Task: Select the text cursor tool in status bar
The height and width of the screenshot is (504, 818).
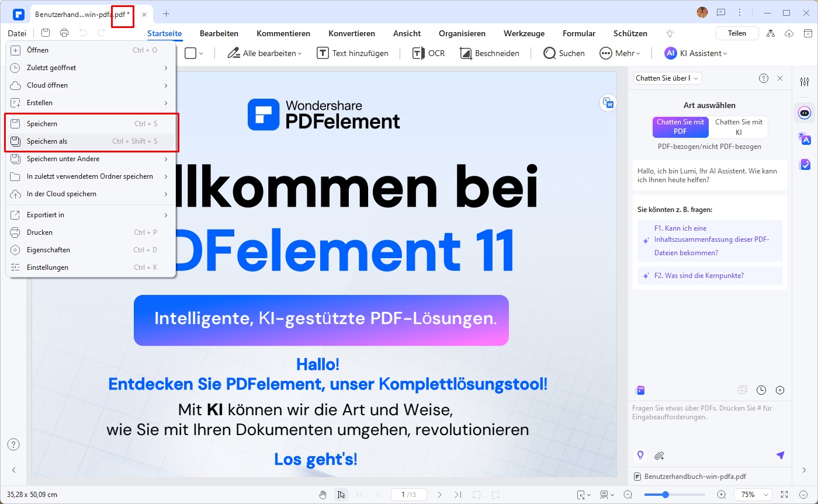Action: point(341,495)
